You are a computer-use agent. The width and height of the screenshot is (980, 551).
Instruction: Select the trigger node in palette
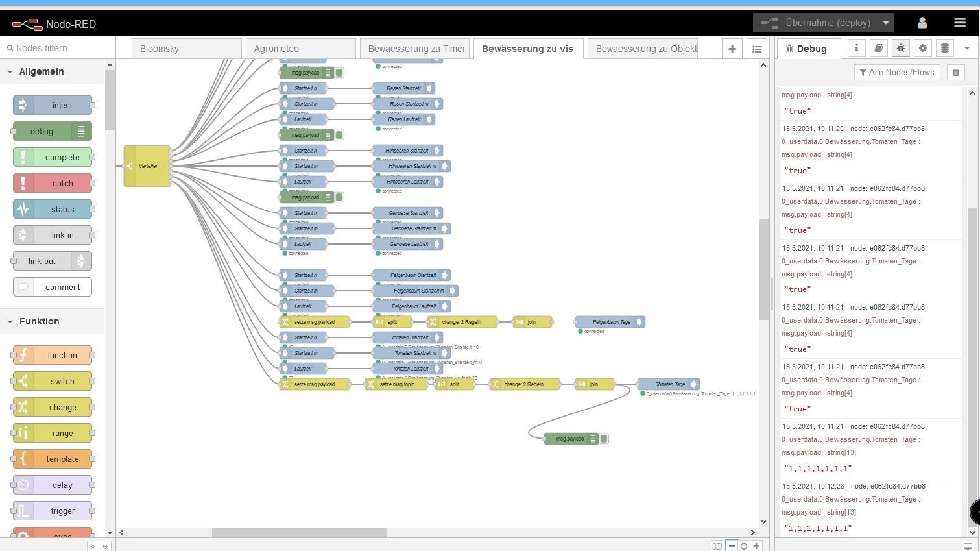click(x=53, y=511)
